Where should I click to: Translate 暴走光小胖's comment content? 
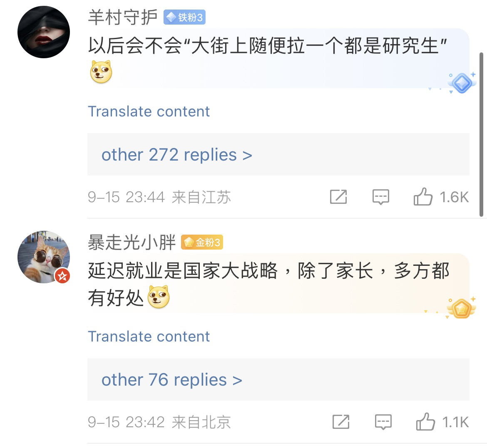pyautogui.click(x=149, y=337)
